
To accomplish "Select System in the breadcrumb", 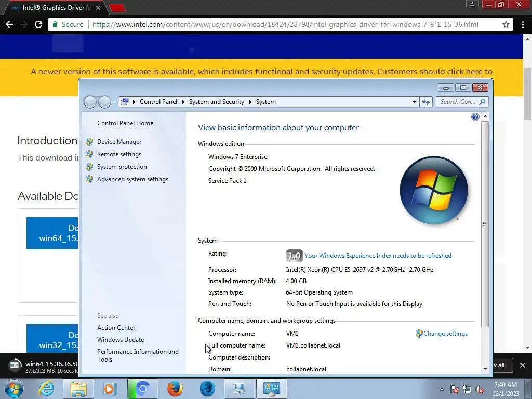I will (265, 102).
